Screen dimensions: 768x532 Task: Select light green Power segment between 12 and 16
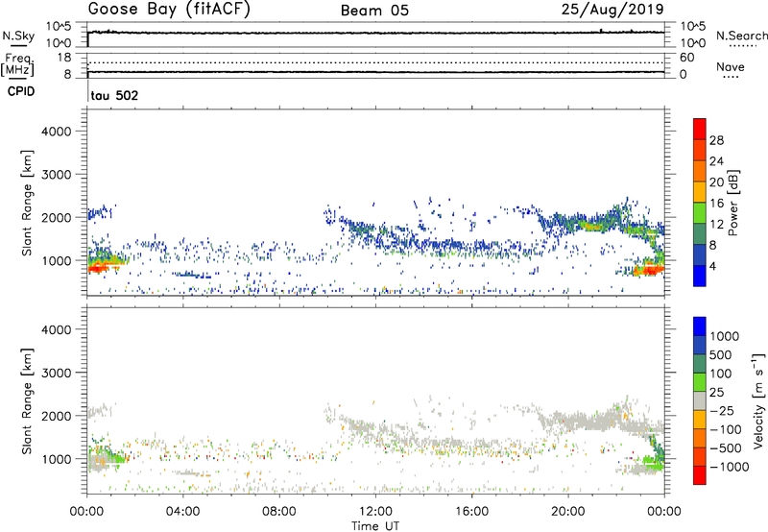[700, 212]
